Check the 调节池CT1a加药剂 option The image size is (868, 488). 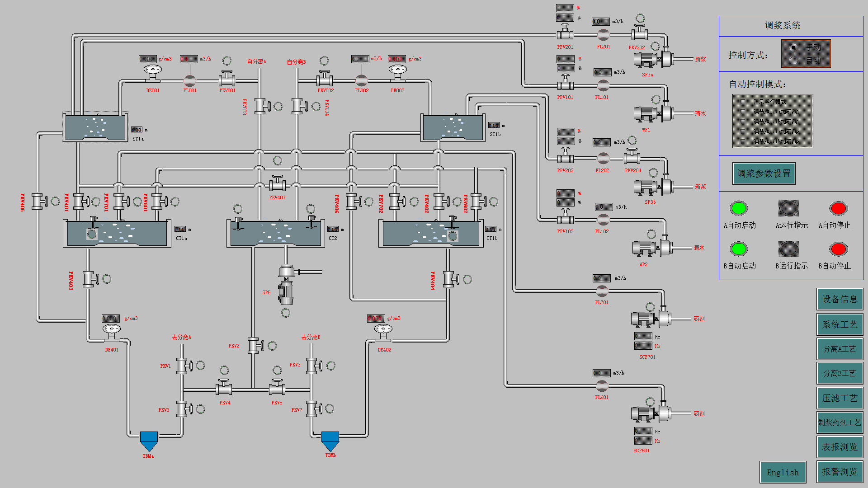(743, 112)
